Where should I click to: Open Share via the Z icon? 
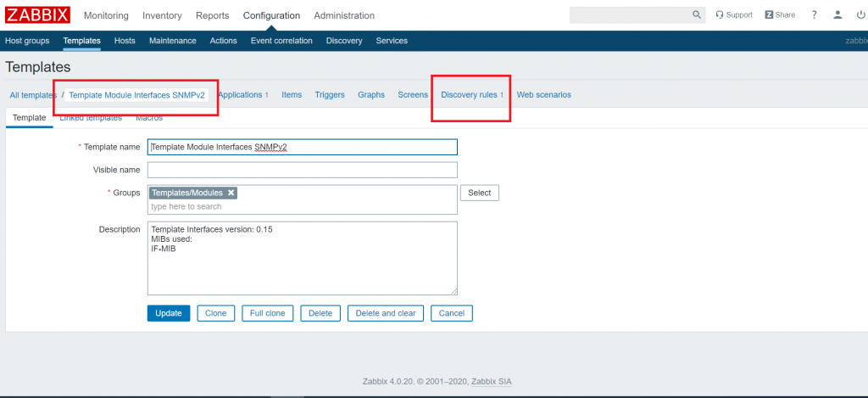(769, 15)
